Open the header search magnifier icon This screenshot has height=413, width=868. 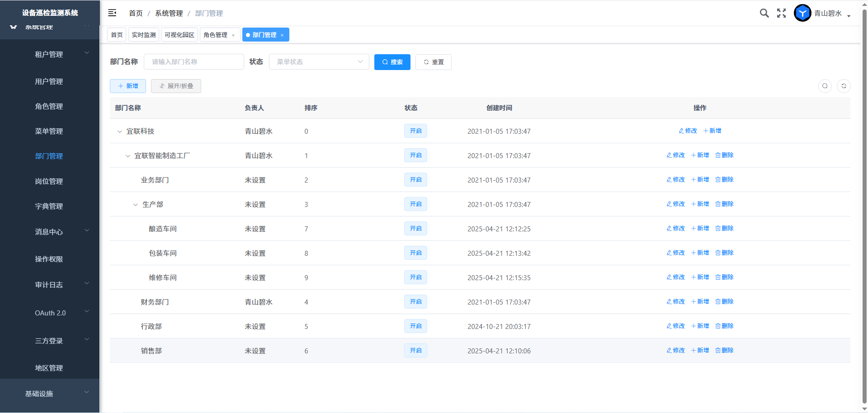[x=764, y=13]
